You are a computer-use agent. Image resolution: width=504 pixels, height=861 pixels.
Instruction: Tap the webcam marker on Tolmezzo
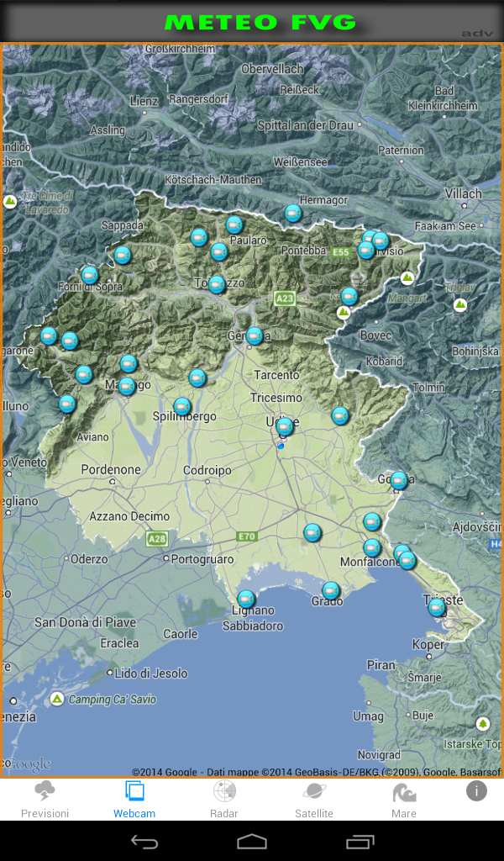pos(218,284)
